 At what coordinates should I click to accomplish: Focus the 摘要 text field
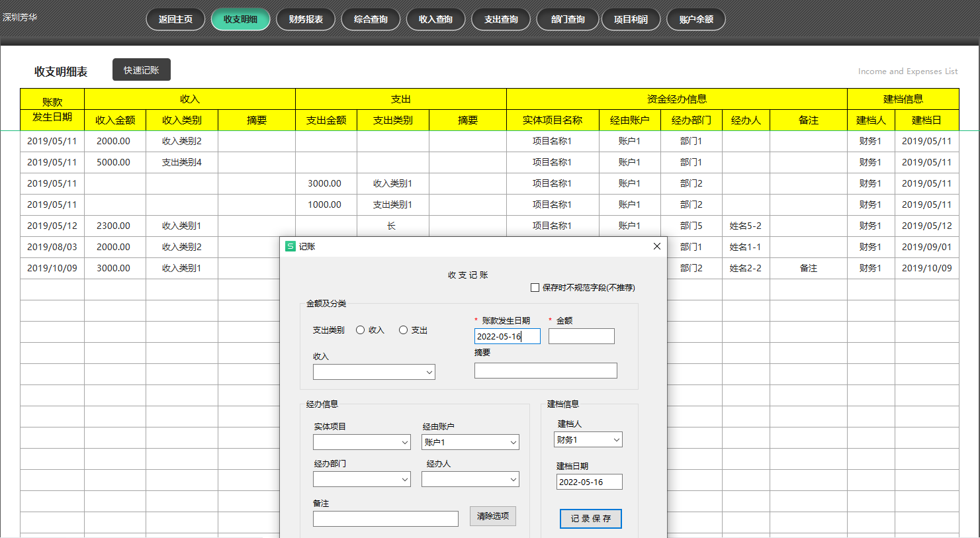[545, 371]
